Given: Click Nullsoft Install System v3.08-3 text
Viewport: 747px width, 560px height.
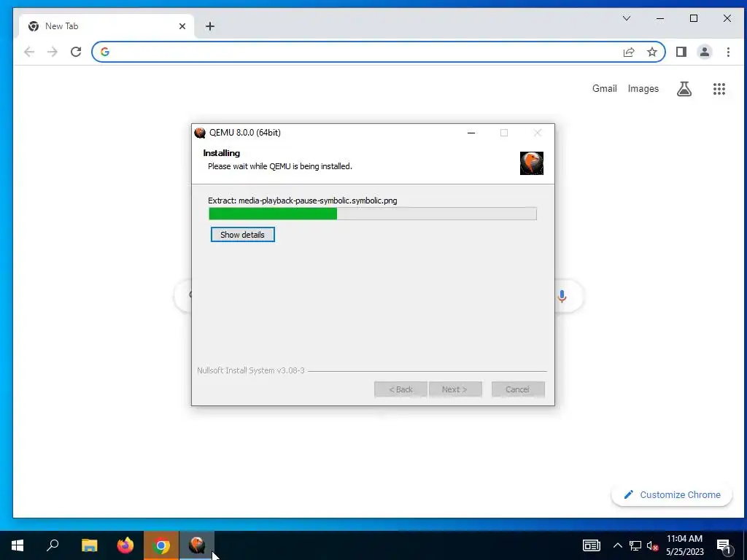Looking at the screenshot, I should 251,370.
